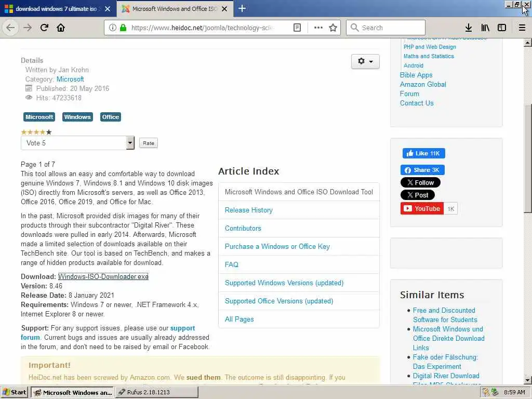The width and height of the screenshot is (532, 399).
Task: Open the Forum sidebar link
Action: point(409,94)
